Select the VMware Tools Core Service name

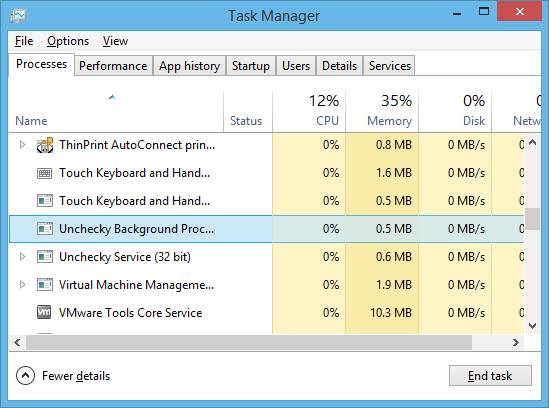(x=131, y=313)
